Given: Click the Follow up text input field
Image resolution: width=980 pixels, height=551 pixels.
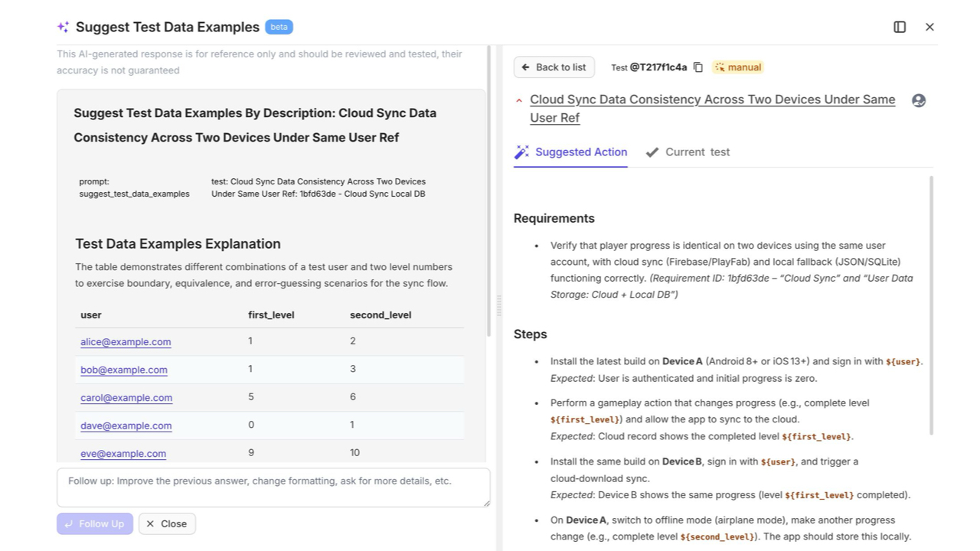Looking at the screenshot, I should coord(273,487).
